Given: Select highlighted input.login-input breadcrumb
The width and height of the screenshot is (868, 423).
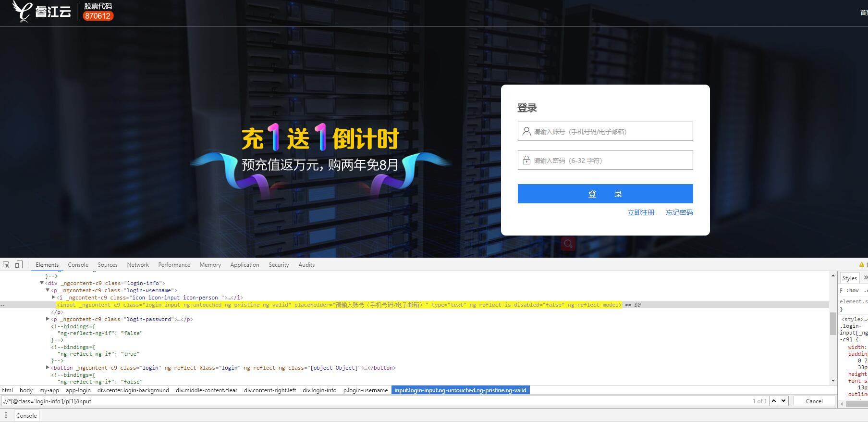Looking at the screenshot, I should click(x=460, y=390).
